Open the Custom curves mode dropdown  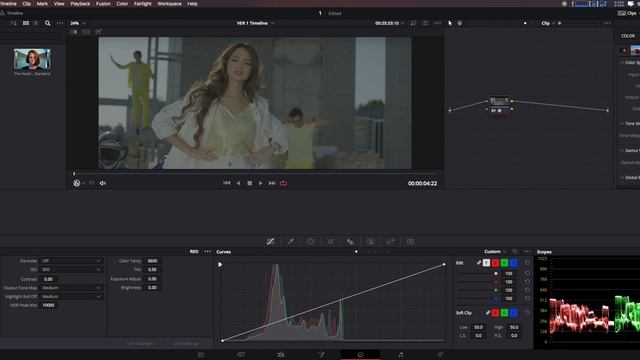tap(495, 251)
